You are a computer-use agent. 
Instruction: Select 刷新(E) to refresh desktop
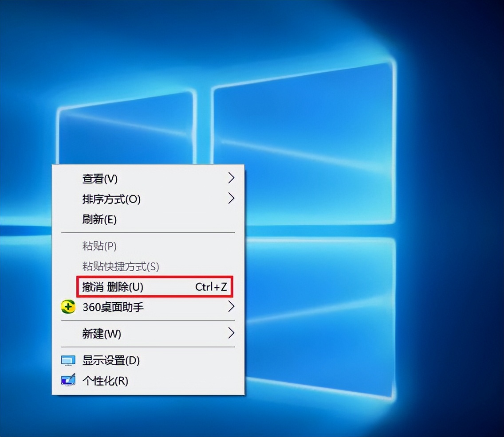click(148, 220)
